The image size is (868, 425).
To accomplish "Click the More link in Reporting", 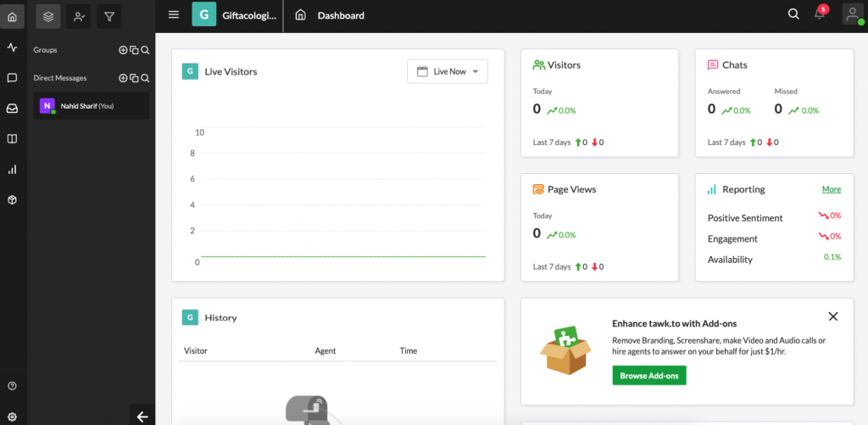I will click(x=832, y=189).
